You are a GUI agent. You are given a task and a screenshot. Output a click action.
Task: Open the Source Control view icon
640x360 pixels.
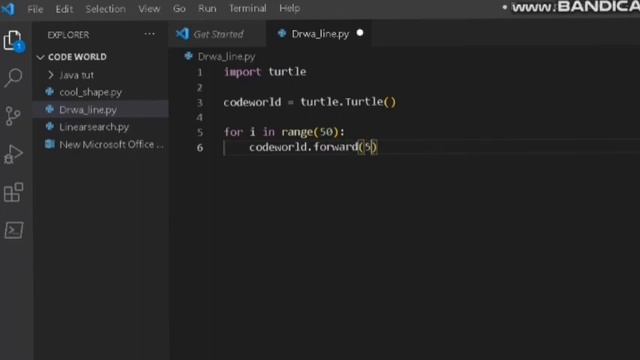(x=13, y=116)
